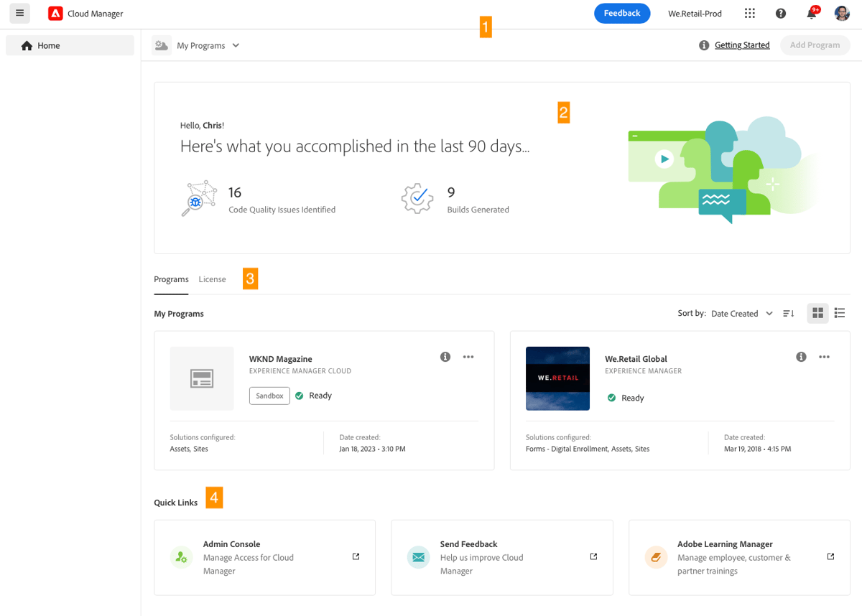The image size is (862, 616).
Task: Open the Getting Started link
Action: tap(742, 45)
